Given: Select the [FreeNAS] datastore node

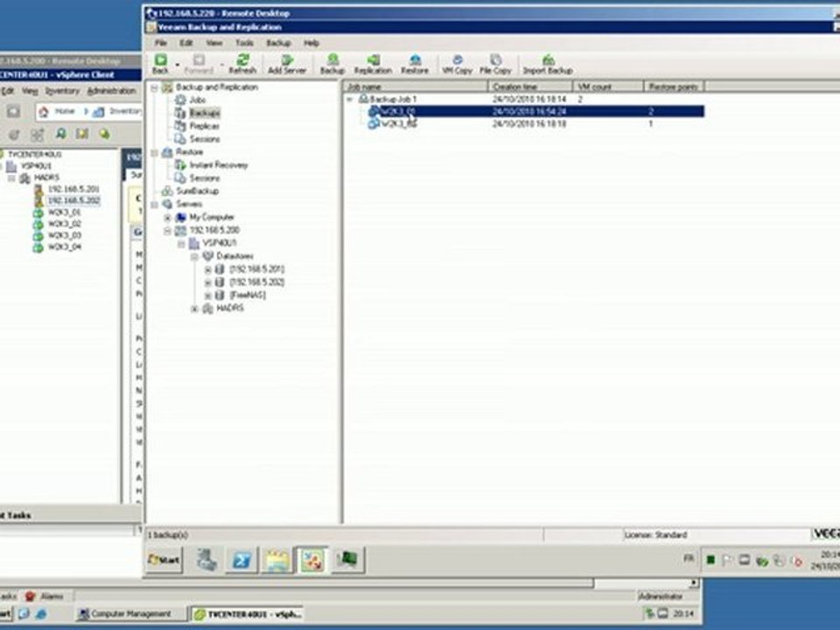Looking at the screenshot, I should coord(248,295).
